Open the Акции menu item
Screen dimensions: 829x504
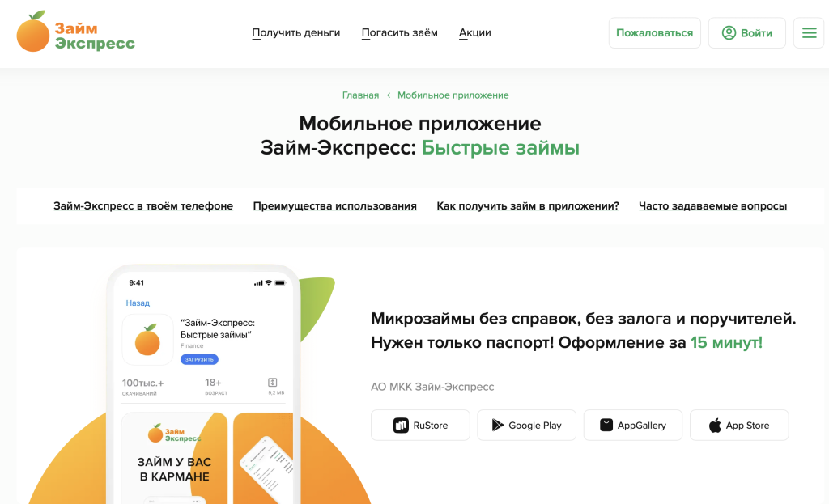coord(474,33)
